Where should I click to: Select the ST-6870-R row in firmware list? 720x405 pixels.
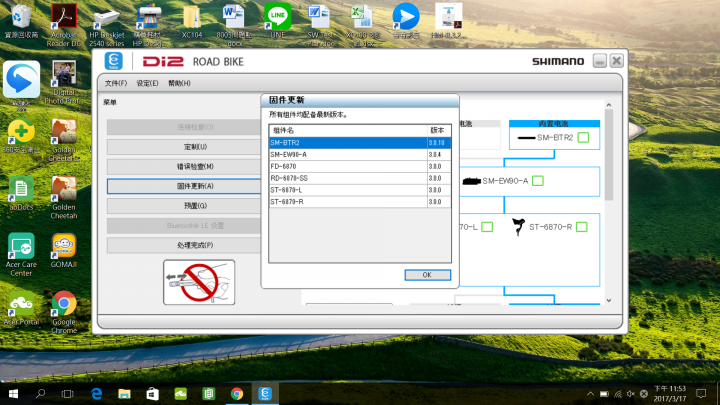(x=360, y=202)
